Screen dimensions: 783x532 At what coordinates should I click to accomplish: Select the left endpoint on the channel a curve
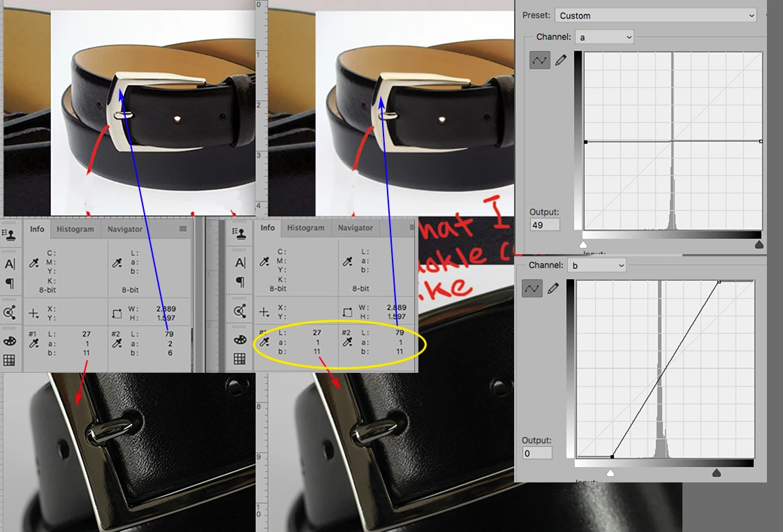(x=586, y=142)
